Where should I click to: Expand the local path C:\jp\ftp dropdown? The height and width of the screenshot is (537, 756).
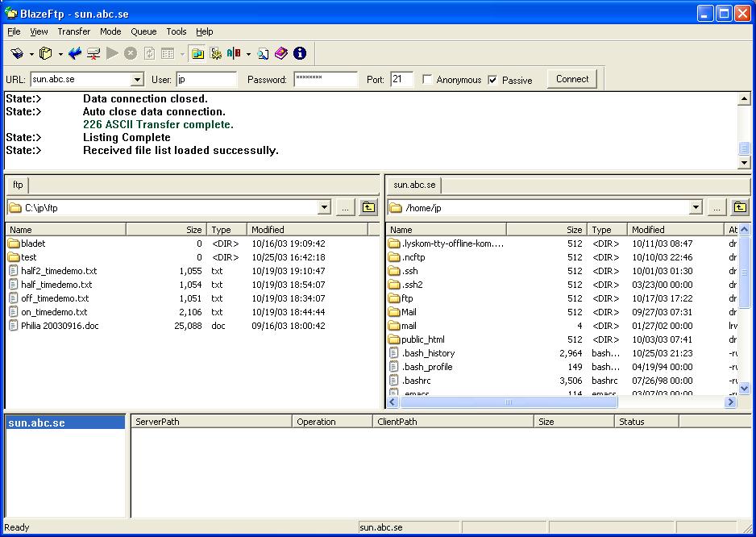(325, 207)
